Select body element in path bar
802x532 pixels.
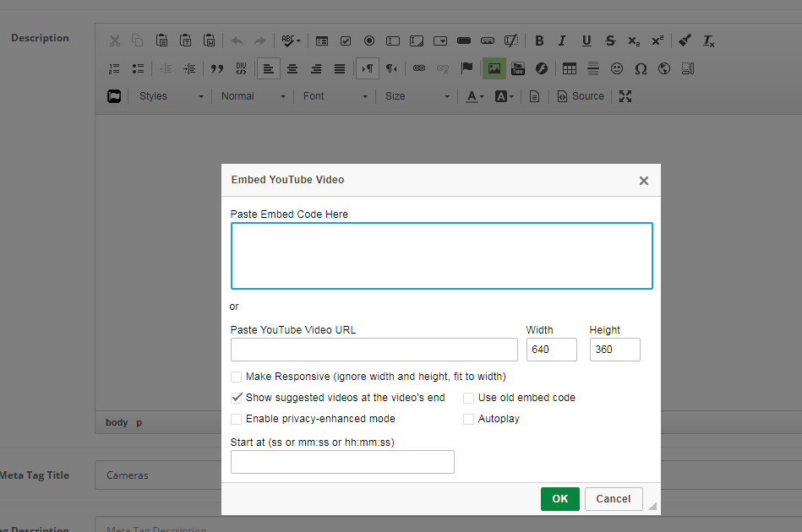click(x=117, y=422)
